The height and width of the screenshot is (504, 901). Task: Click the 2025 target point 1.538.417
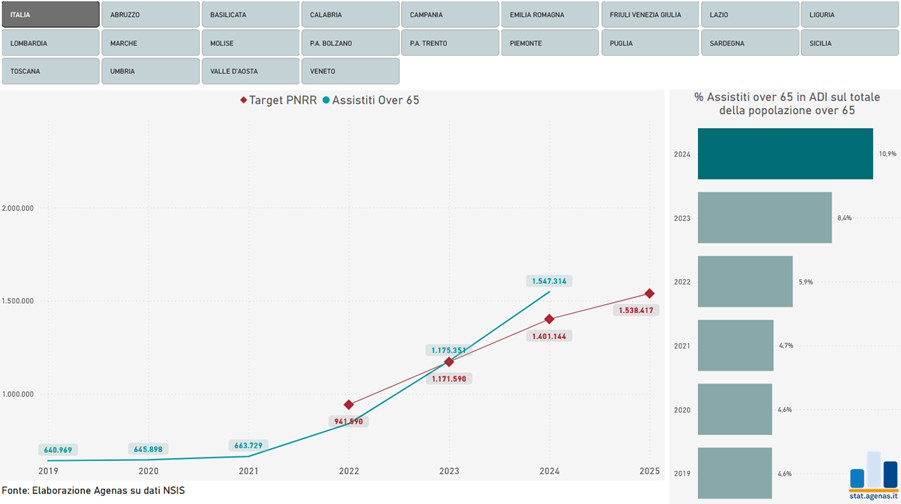pyautogui.click(x=649, y=294)
